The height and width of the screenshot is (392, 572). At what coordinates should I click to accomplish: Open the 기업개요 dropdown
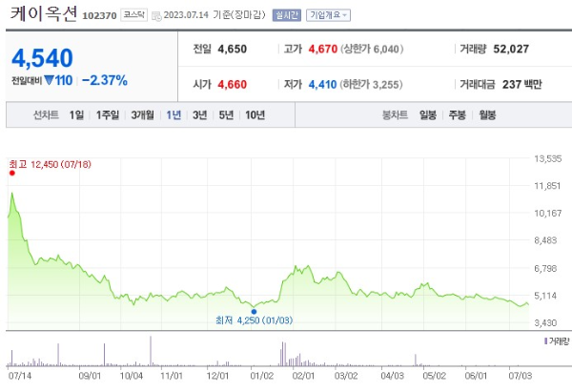coord(328,15)
